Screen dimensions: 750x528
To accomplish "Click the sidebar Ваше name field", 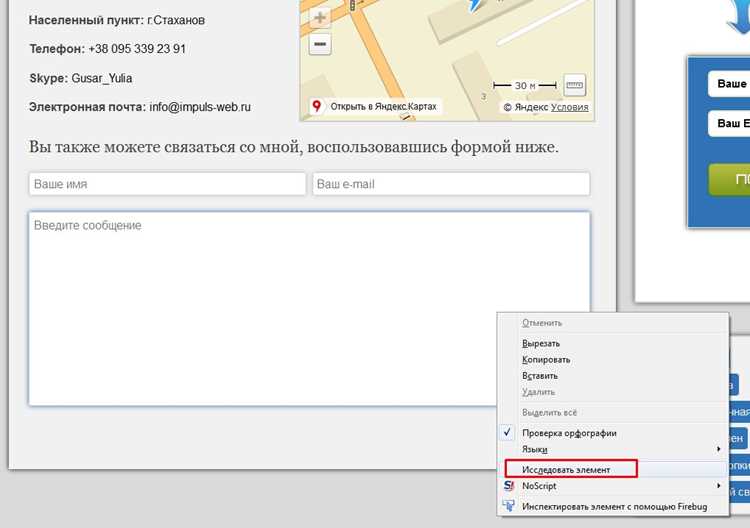I will coord(729,84).
